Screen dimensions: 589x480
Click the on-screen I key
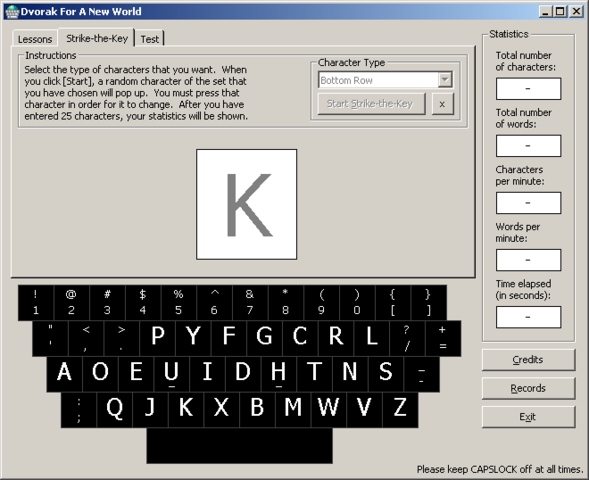[207, 374]
